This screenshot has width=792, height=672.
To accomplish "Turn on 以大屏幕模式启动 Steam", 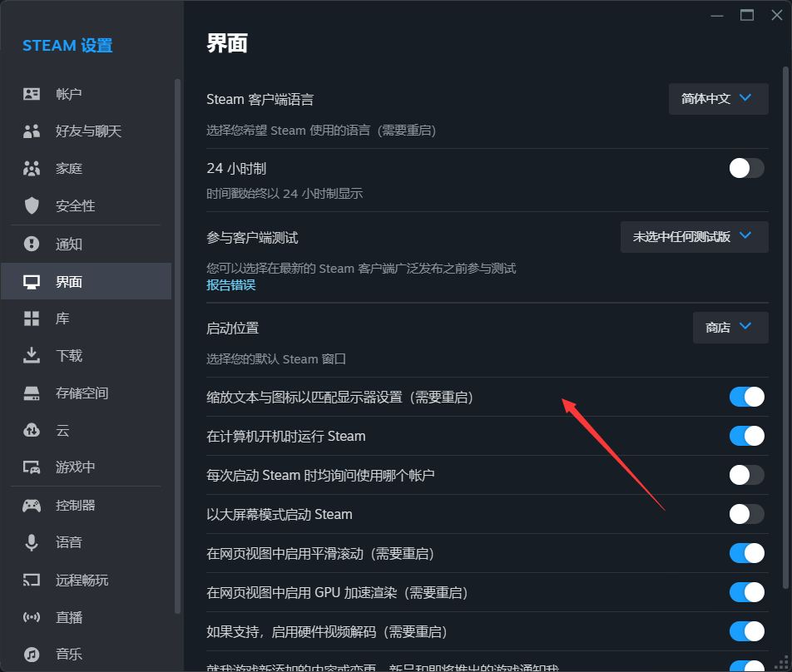I will 746,514.
